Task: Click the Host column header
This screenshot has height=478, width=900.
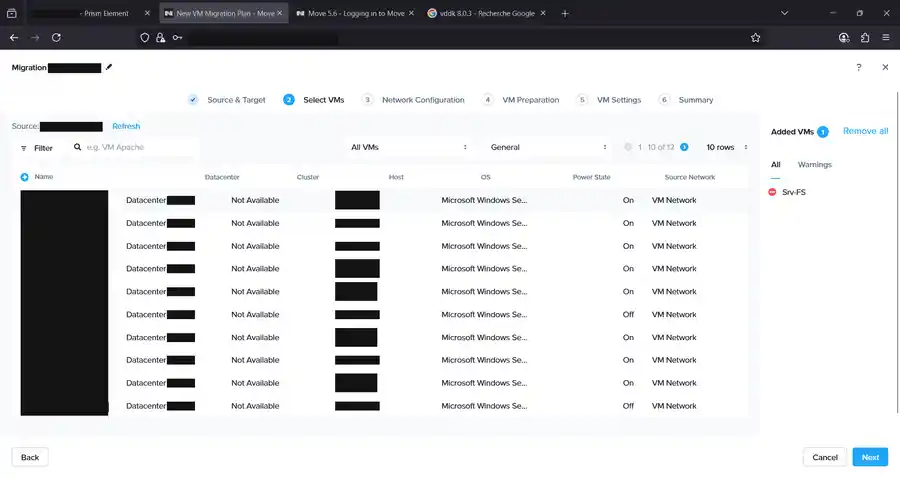Action: [396, 177]
